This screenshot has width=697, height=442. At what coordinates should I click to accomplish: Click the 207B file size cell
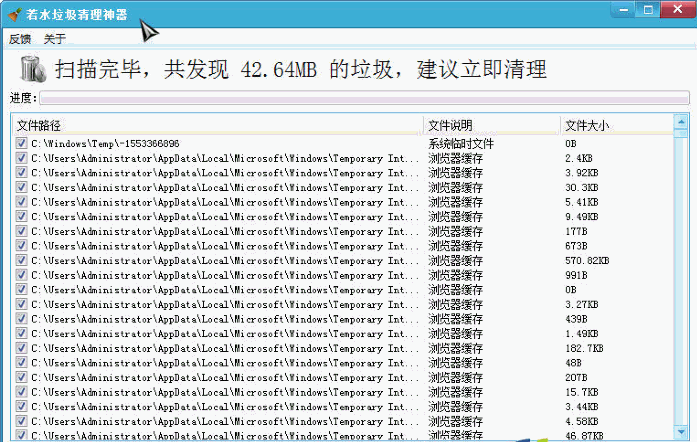[576, 378]
